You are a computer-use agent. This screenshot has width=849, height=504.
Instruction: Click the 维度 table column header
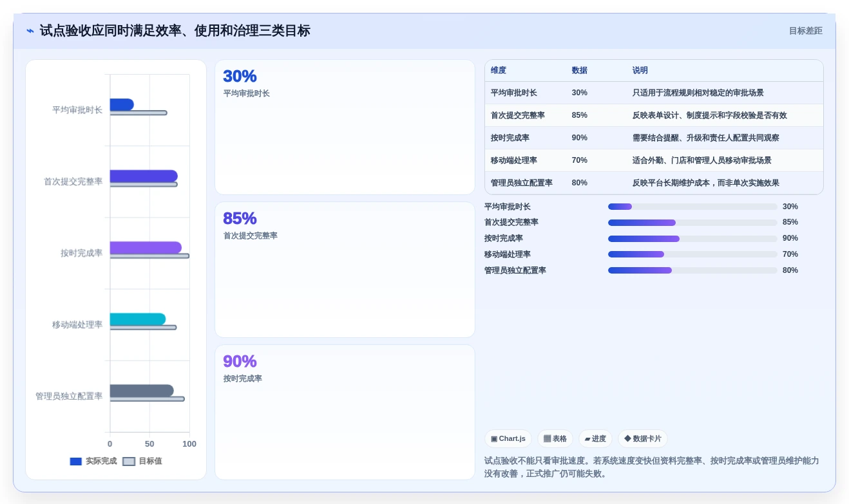point(499,70)
